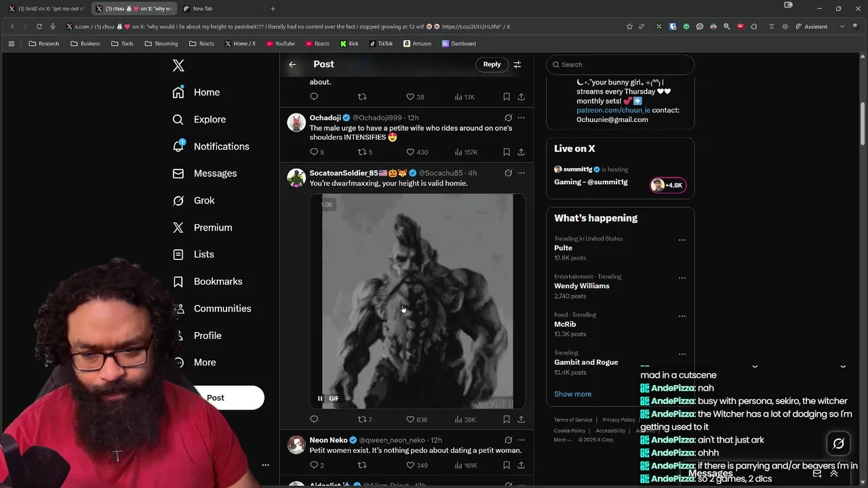Open more options for Pulte trend

click(682, 240)
